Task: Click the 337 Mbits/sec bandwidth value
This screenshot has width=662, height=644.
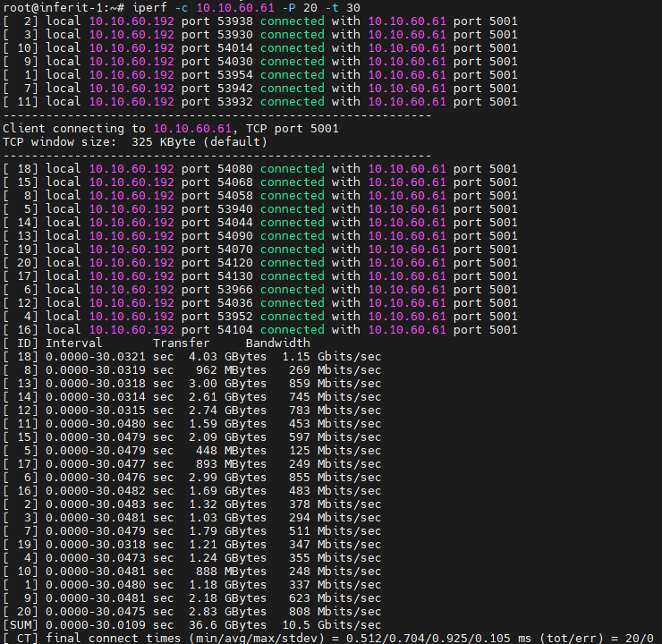Action: click(x=335, y=585)
